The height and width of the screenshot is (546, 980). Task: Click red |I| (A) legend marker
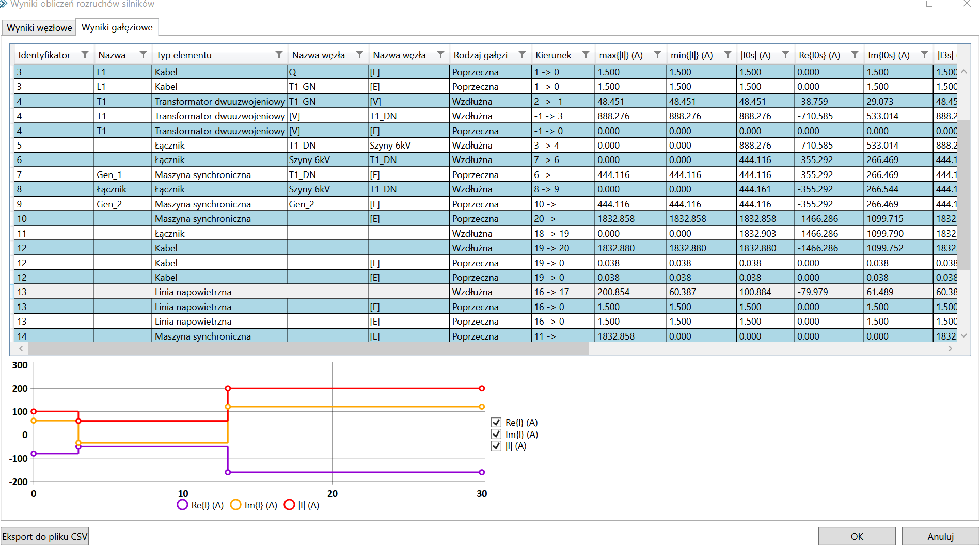(289, 505)
